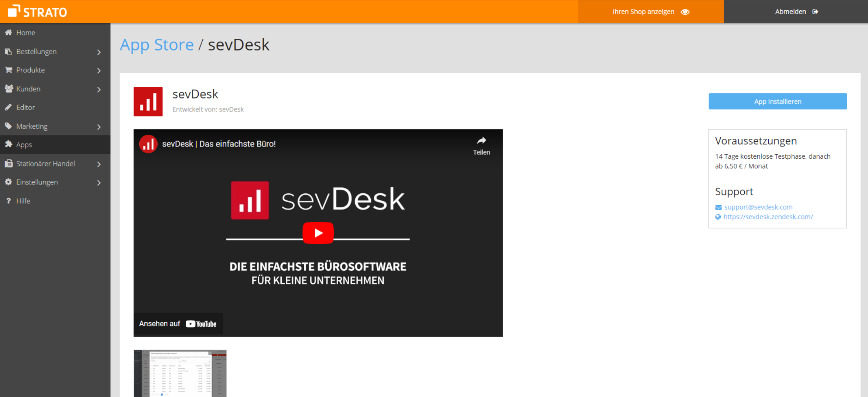Screen dimensions: 868x397
Task: Click the Home house icon
Action: click(8, 32)
